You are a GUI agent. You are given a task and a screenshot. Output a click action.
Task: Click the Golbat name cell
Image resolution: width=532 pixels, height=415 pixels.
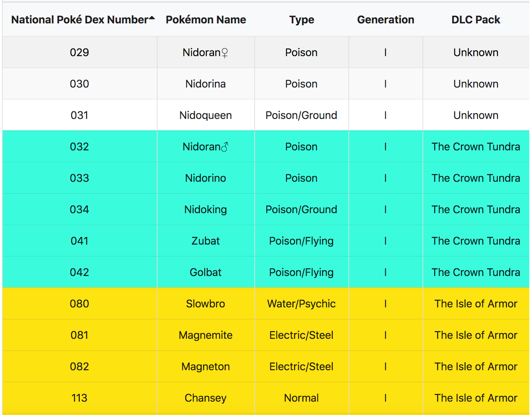(x=206, y=272)
